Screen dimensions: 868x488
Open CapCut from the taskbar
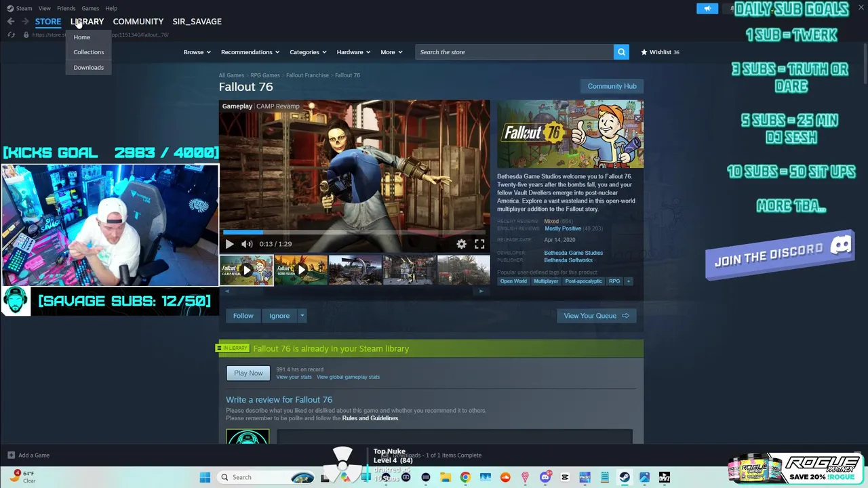(x=565, y=477)
